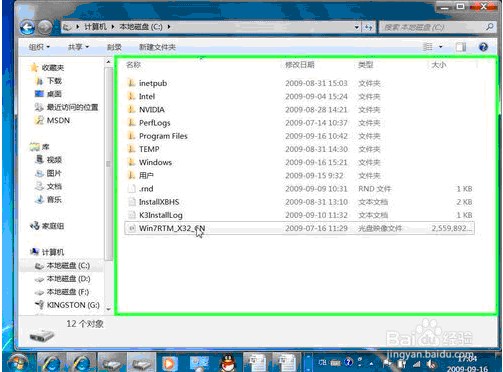Screen dimensions: 503x372
Task: Click navigation pane scrollbar down arrow
Action: (108, 309)
